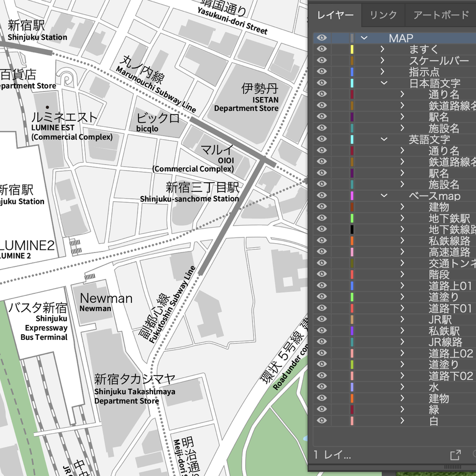Click blue color swatch of 指示点 layer

[x=352, y=71]
